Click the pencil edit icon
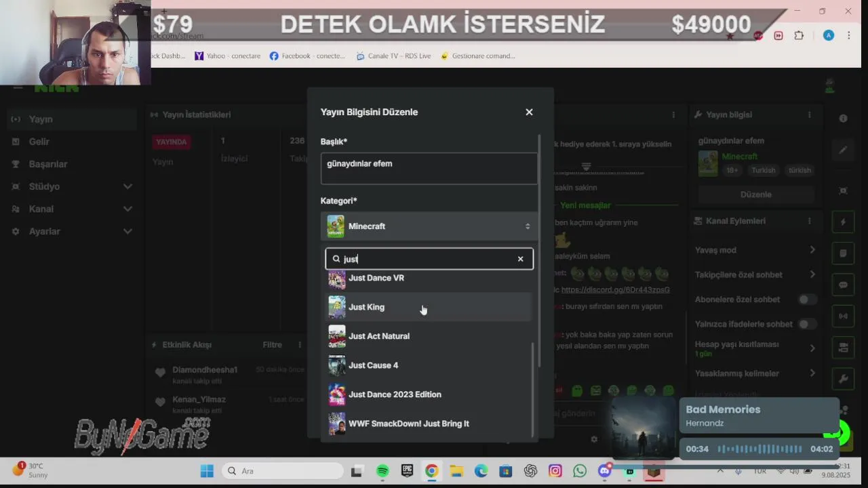This screenshot has height=488, width=868. click(x=843, y=150)
